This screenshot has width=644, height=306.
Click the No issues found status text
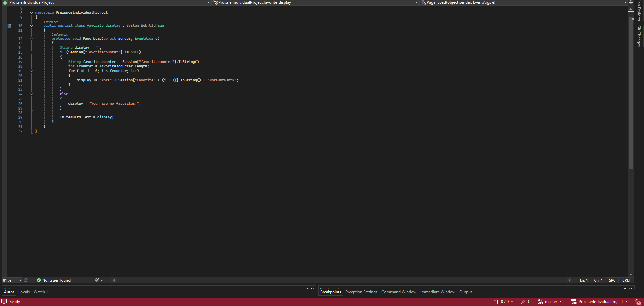pos(56,280)
